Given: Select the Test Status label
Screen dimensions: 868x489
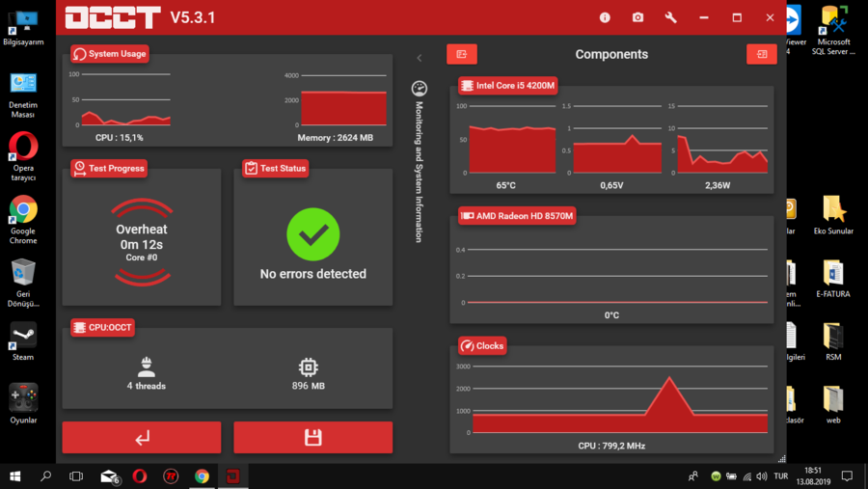Looking at the screenshot, I should tap(275, 169).
